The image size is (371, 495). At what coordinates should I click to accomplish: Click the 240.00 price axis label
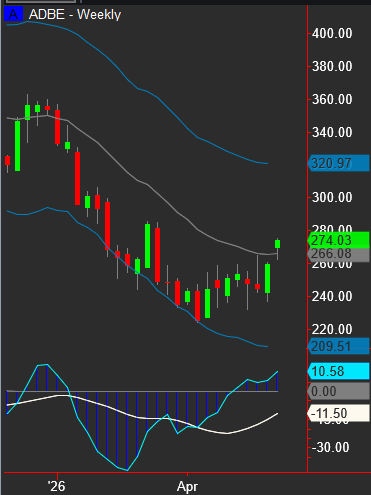click(x=332, y=296)
